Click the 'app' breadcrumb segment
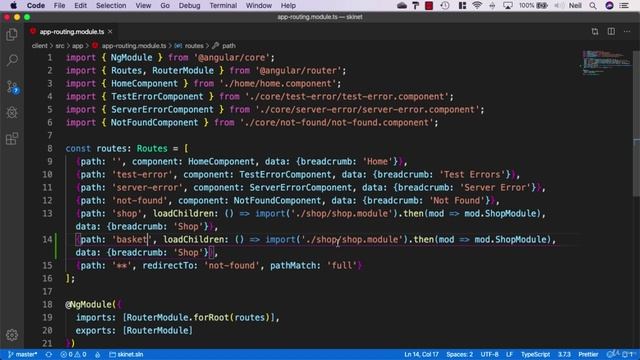This screenshot has height=360, width=640. (x=78, y=46)
